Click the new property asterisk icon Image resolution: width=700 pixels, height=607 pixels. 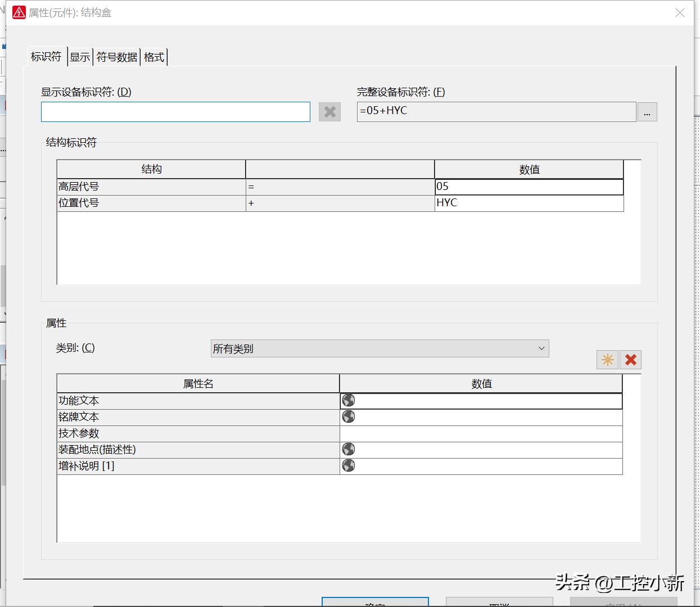[x=607, y=360]
